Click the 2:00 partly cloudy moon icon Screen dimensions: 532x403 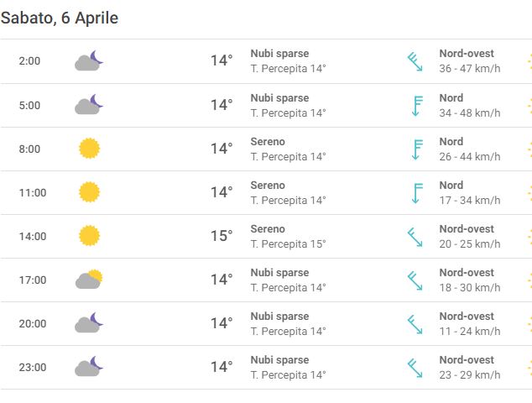pos(89,60)
